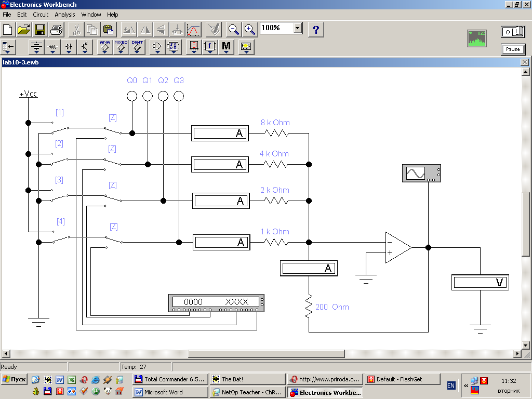The width and height of the screenshot is (532, 399).
Task: Toggle the topmost [Z] switch
Action: 113,133
